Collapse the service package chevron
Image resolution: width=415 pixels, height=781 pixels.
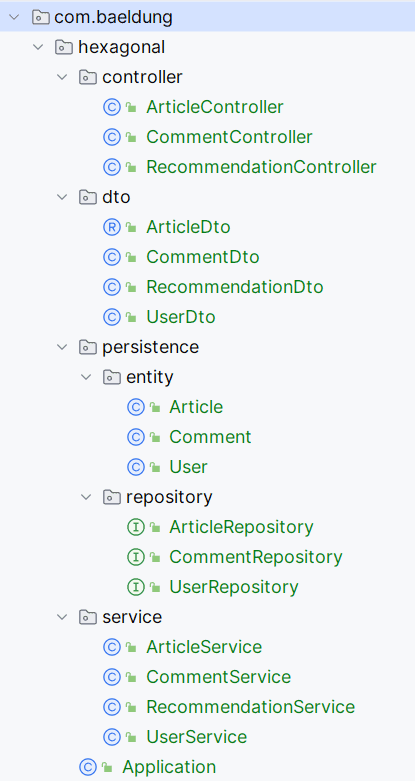[62, 617]
